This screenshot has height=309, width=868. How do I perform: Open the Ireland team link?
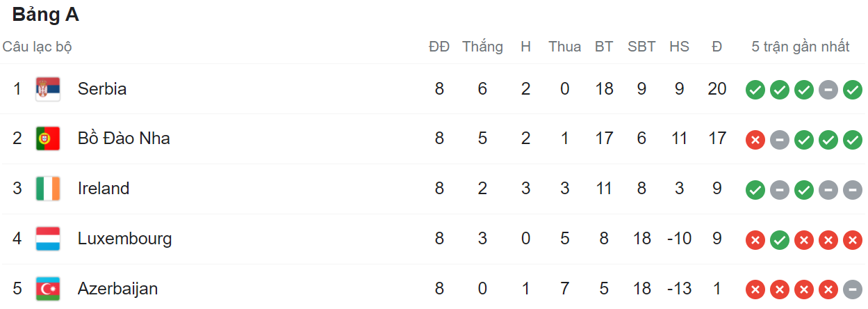(x=104, y=189)
